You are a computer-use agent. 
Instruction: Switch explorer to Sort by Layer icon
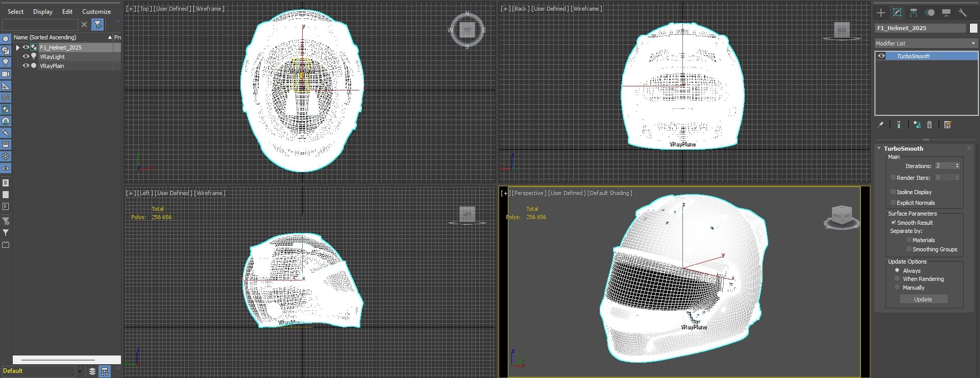92,371
